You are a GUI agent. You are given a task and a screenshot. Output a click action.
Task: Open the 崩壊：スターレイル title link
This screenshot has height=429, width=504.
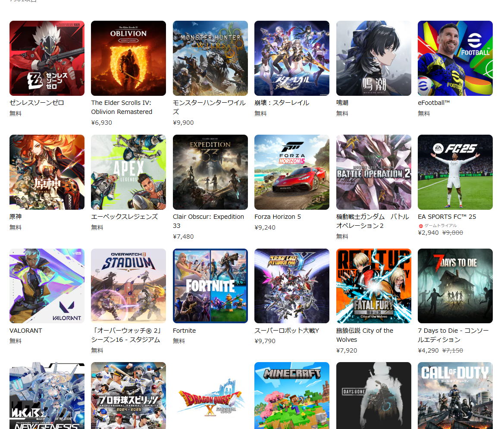click(282, 103)
